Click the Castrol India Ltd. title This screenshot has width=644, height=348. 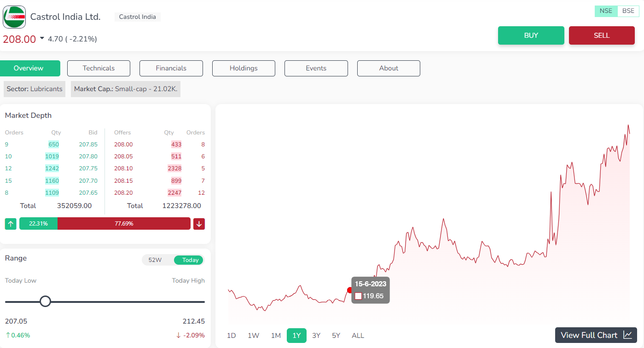point(65,17)
